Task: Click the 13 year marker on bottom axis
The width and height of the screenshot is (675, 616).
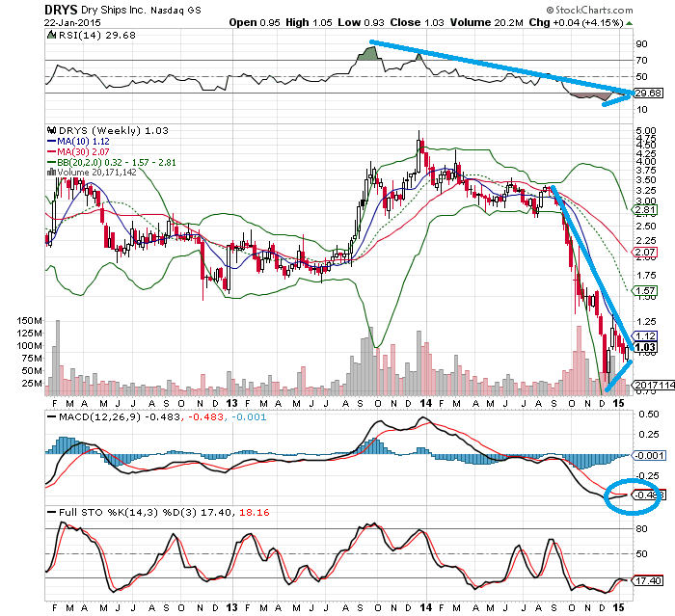Action: [231, 608]
